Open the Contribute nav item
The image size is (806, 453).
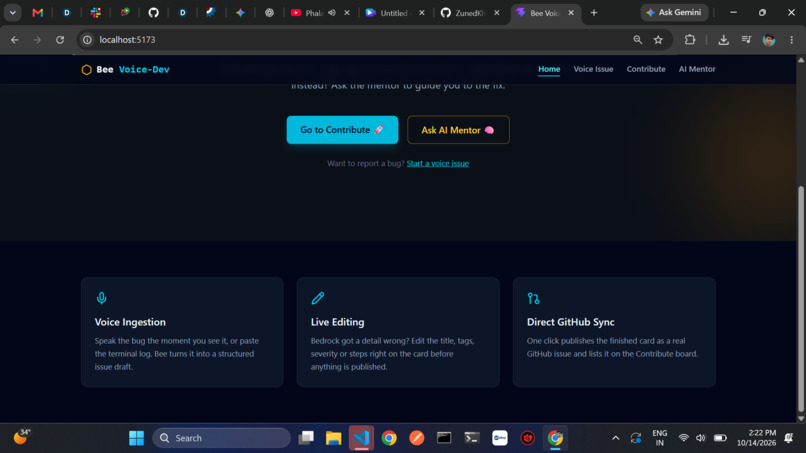pyautogui.click(x=646, y=69)
